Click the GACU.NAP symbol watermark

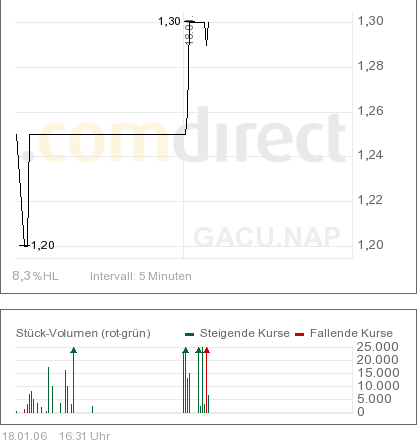click(x=267, y=237)
